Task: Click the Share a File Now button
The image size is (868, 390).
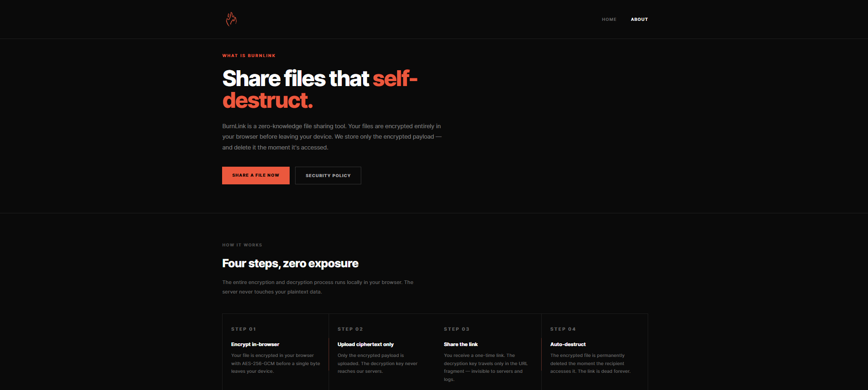Action: point(256,175)
